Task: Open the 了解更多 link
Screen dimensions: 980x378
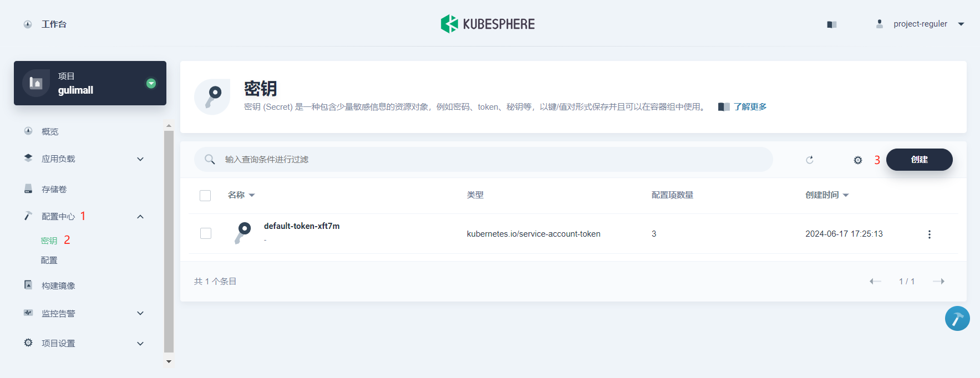Action: pos(750,107)
